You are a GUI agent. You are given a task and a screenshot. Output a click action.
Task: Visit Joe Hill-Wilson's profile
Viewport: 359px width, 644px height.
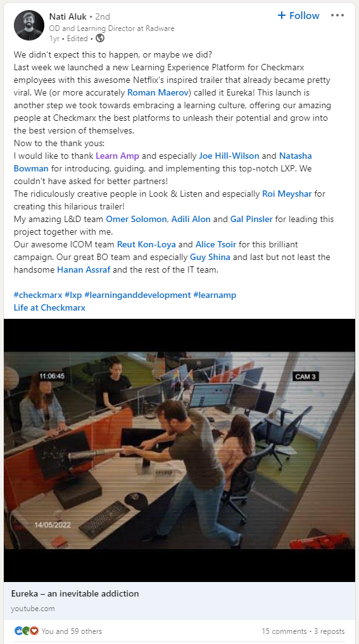pos(229,156)
